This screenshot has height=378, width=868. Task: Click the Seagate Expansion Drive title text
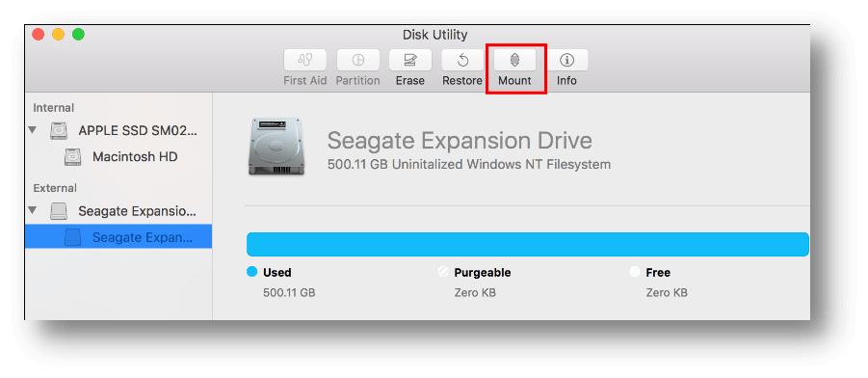[x=460, y=141]
